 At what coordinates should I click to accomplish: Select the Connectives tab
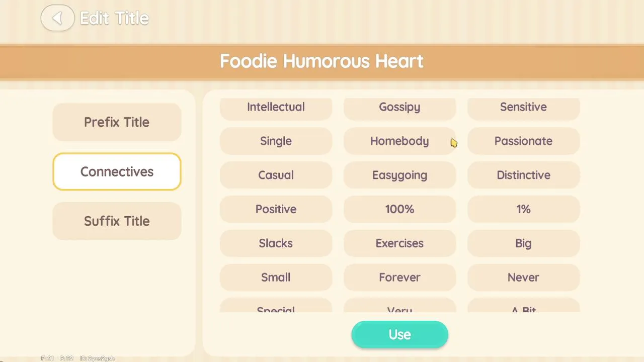tap(117, 171)
